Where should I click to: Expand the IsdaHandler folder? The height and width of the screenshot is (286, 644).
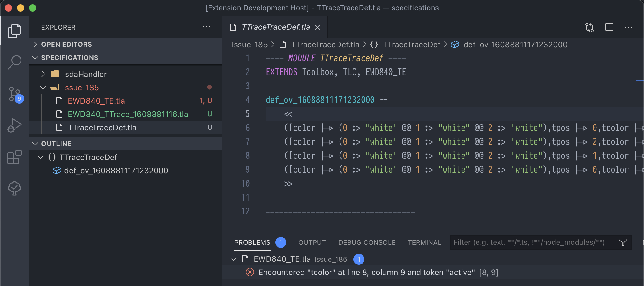43,74
